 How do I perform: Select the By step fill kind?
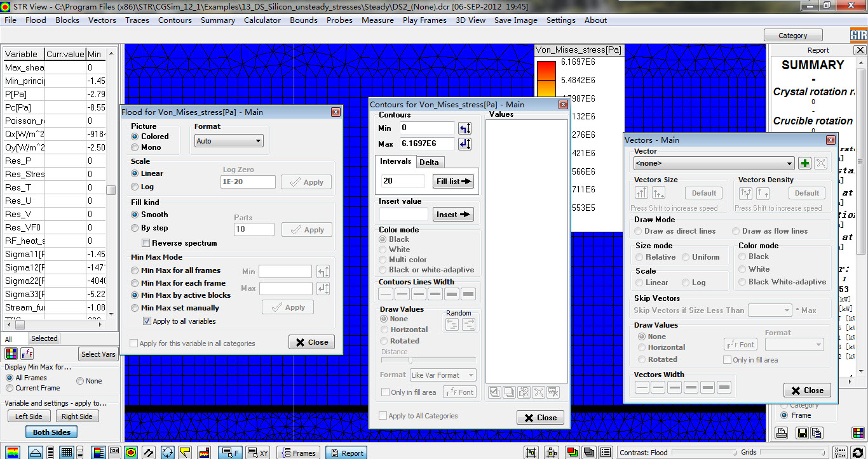coord(135,228)
